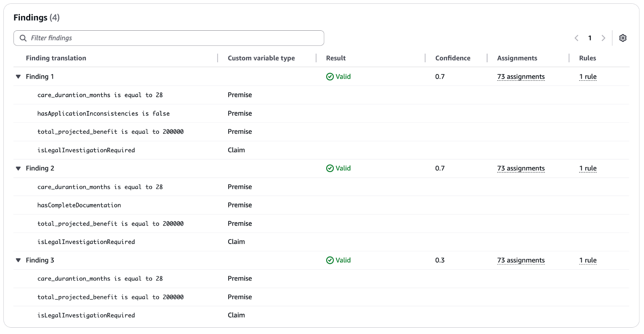Click the green Valid checkmark for Finding 1
Image resolution: width=644 pixels, height=334 pixels.
329,77
